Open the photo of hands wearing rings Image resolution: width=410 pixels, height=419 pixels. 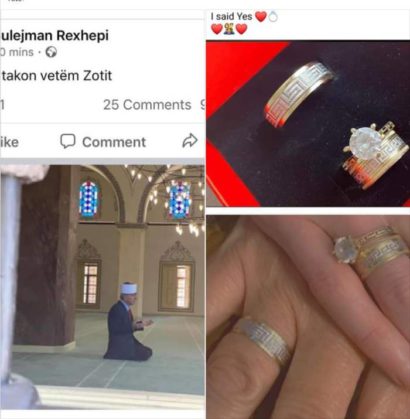click(x=308, y=317)
